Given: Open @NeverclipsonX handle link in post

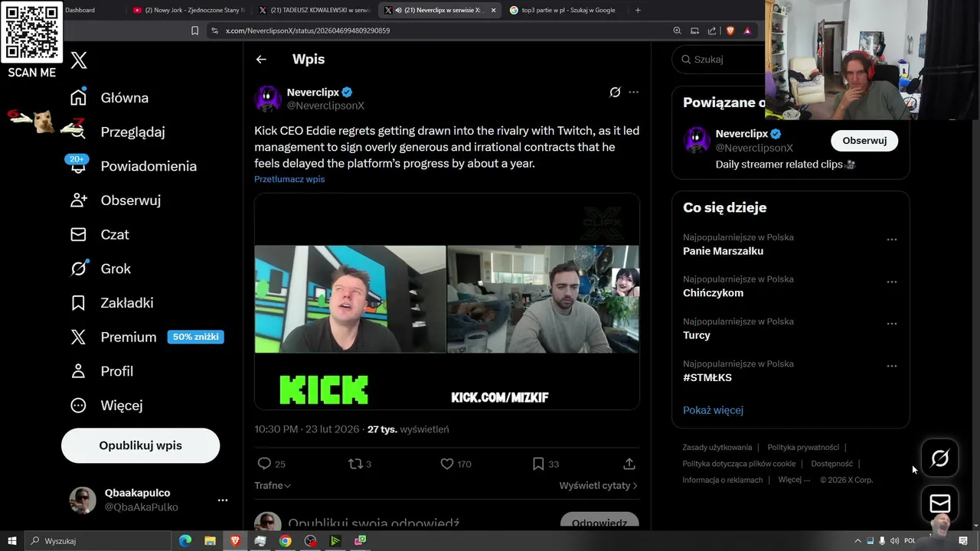Looking at the screenshot, I should point(325,106).
